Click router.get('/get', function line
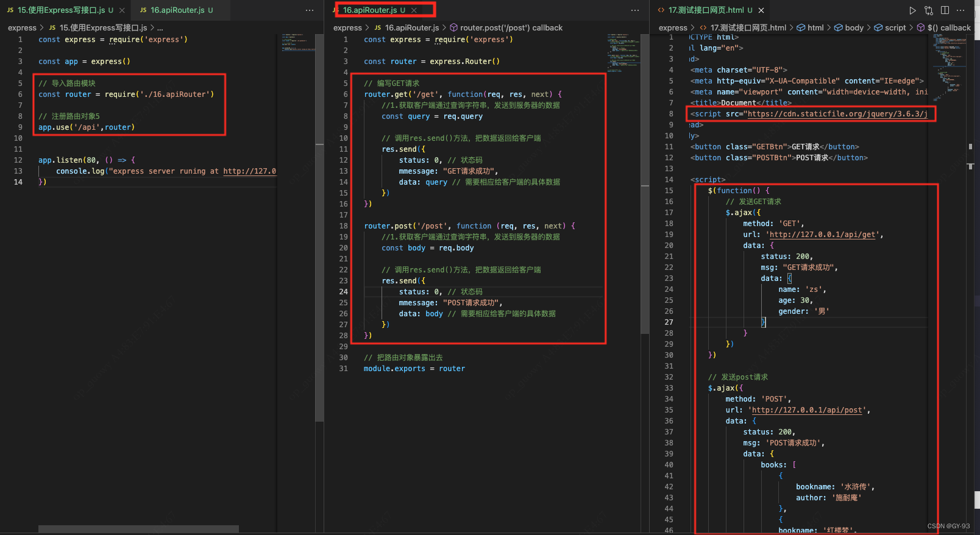Screen dimensions: 980x535 [463, 94]
